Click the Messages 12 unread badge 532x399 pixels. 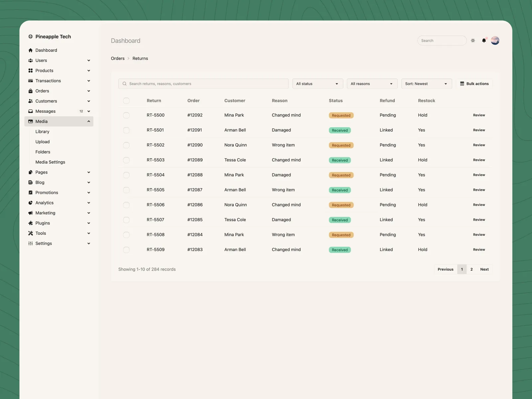point(81,111)
